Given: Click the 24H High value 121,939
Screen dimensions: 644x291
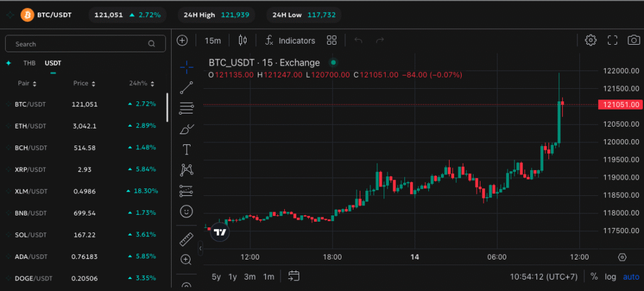Looking at the screenshot, I should click(235, 15).
